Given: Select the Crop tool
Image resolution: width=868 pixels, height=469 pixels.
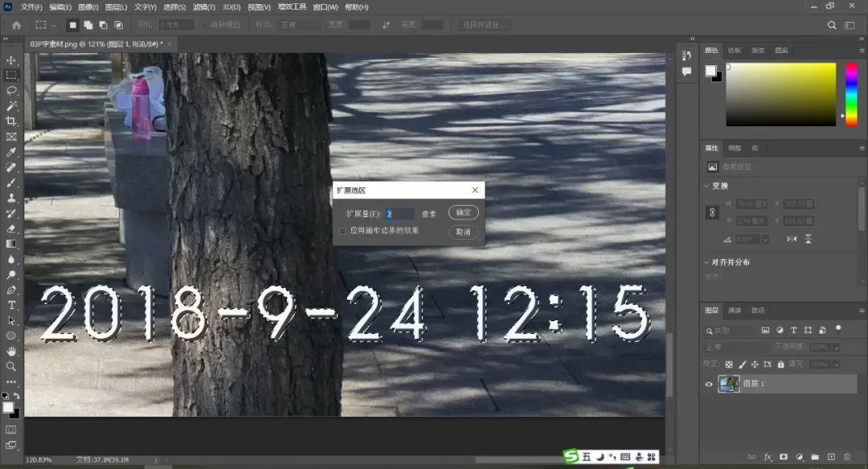Looking at the screenshot, I should (x=11, y=121).
